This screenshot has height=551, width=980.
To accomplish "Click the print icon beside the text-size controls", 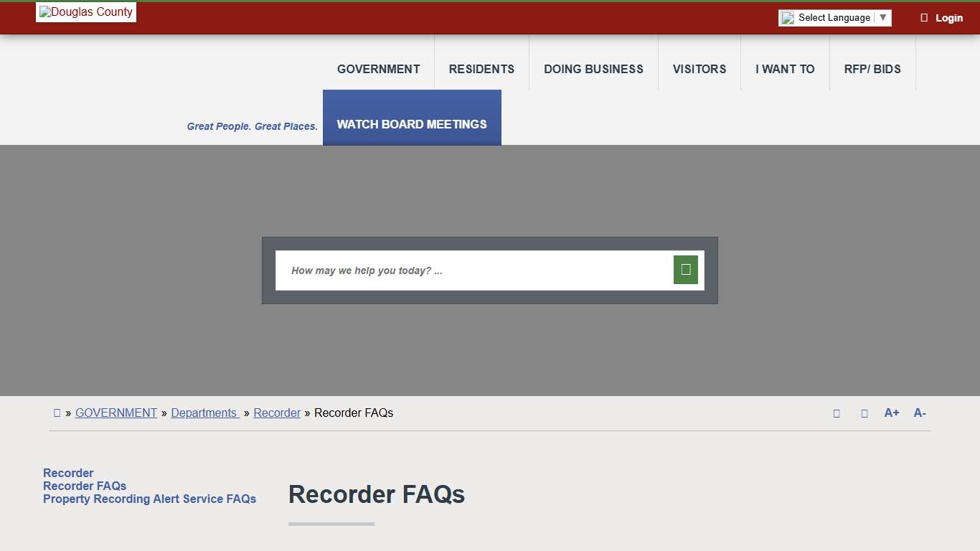I will [864, 413].
